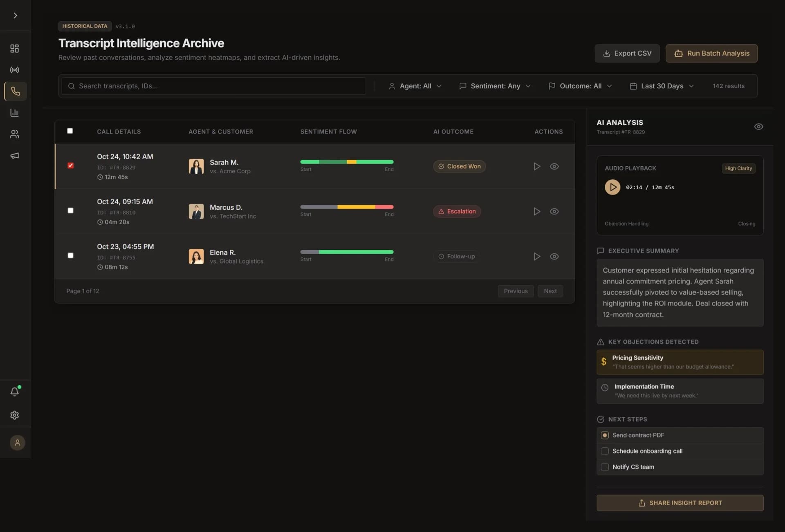Select the Pricing Sensitivity objection card

[x=680, y=362]
